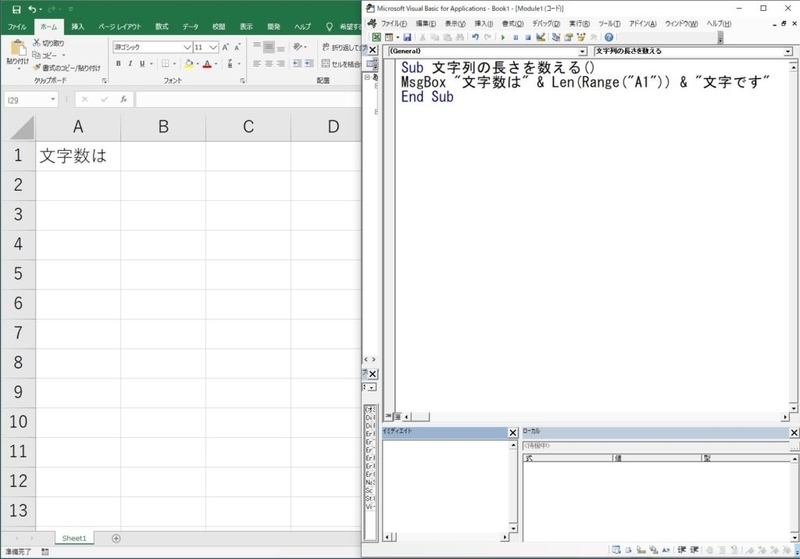Viewport: 800px width, 559px height.
Task: Open the (General) object dropdown in VBA
Action: pos(583,52)
